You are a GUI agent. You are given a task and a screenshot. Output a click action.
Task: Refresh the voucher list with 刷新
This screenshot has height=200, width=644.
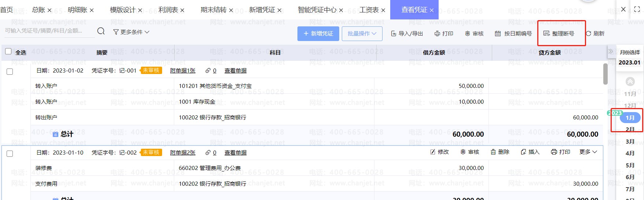pyautogui.click(x=595, y=34)
